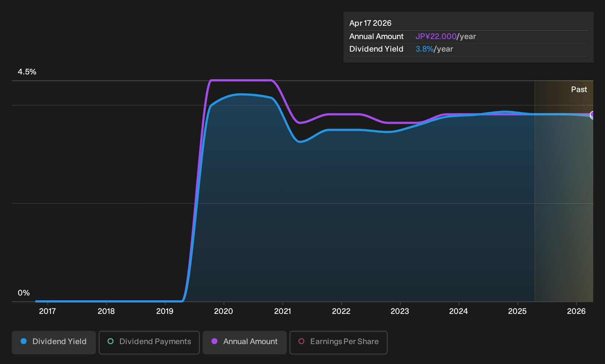Toggle the Annual Amount series
Screen dimensions: 605x364
tap(245, 342)
